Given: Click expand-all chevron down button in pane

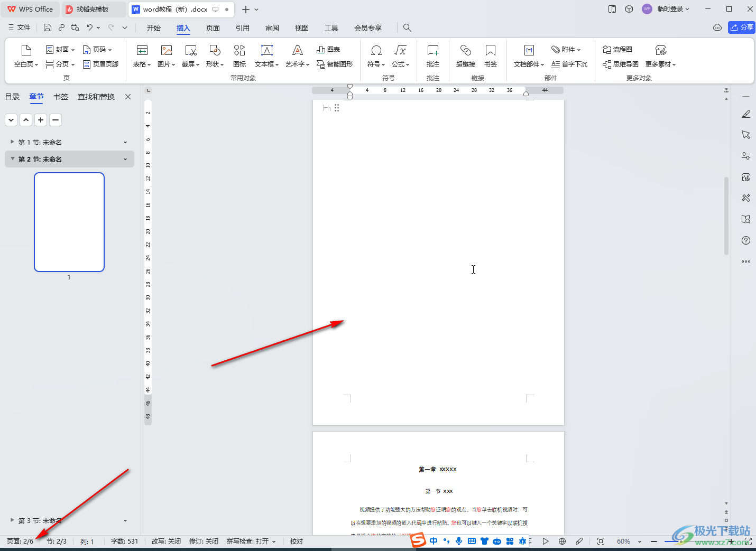Looking at the screenshot, I should click(11, 120).
